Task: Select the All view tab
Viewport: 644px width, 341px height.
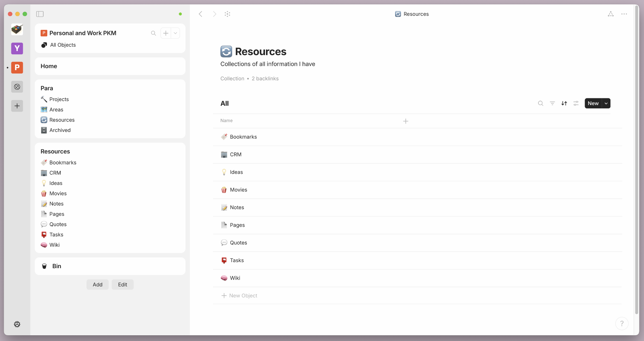Action: click(224, 103)
